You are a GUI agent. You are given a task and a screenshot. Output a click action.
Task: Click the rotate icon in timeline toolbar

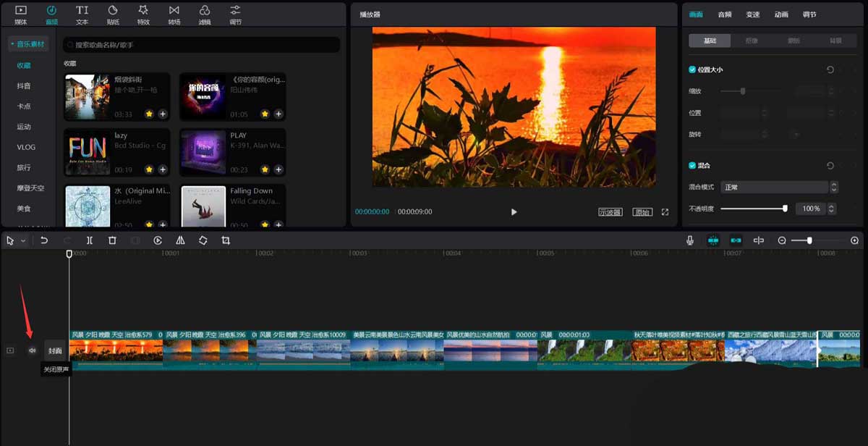tap(203, 240)
